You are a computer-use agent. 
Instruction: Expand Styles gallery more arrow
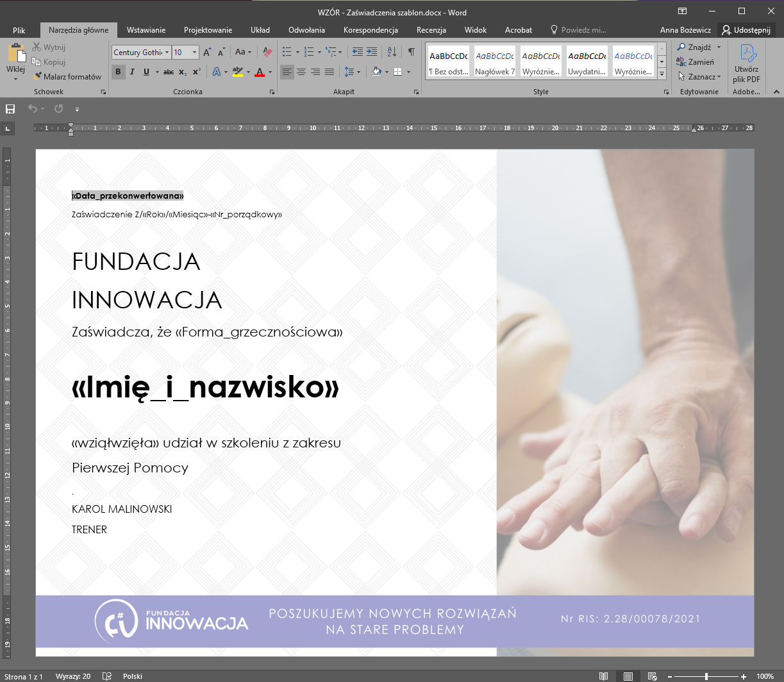tap(662, 74)
